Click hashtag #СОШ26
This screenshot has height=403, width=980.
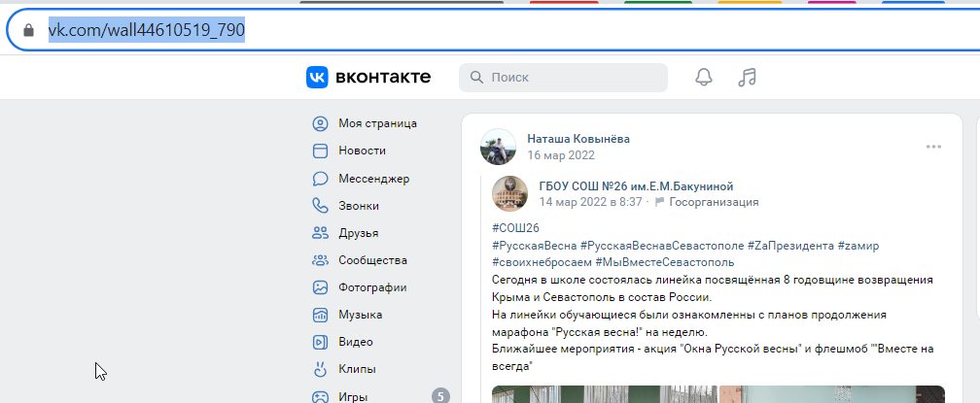click(515, 228)
